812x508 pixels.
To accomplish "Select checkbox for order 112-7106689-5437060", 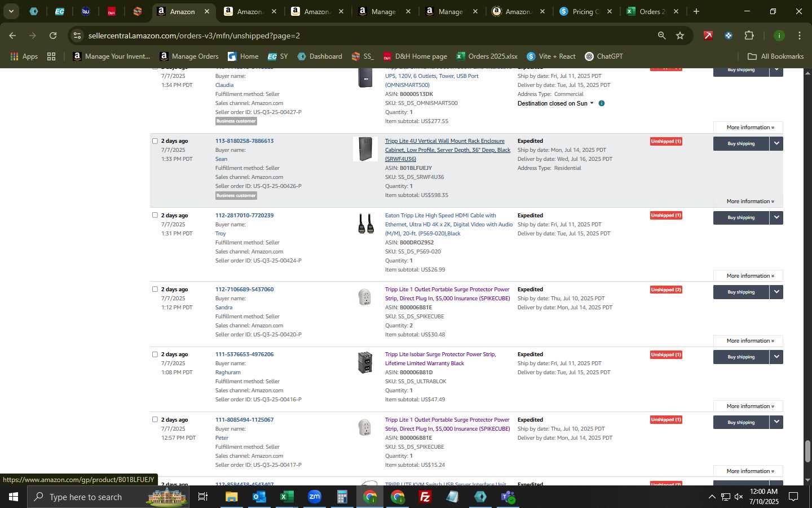I will tap(155, 289).
